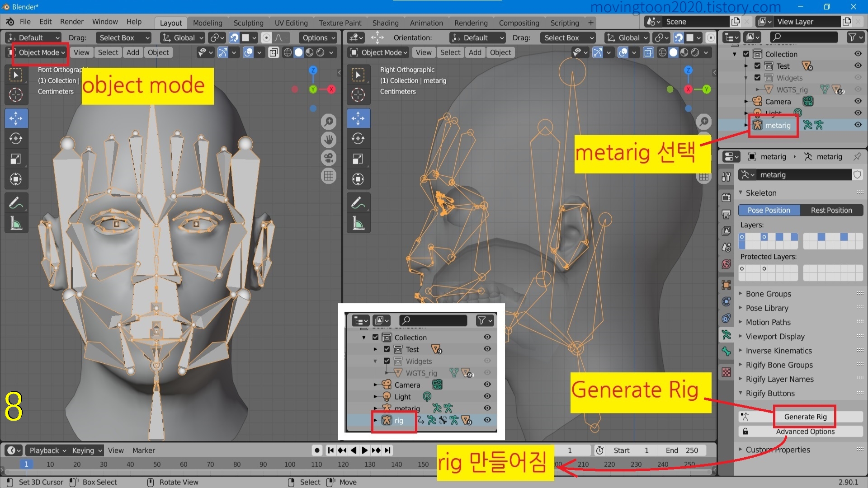This screenshot has width=868, height=488.
Task: Expand the Viewport Display panel
Action: coord(775,336)
